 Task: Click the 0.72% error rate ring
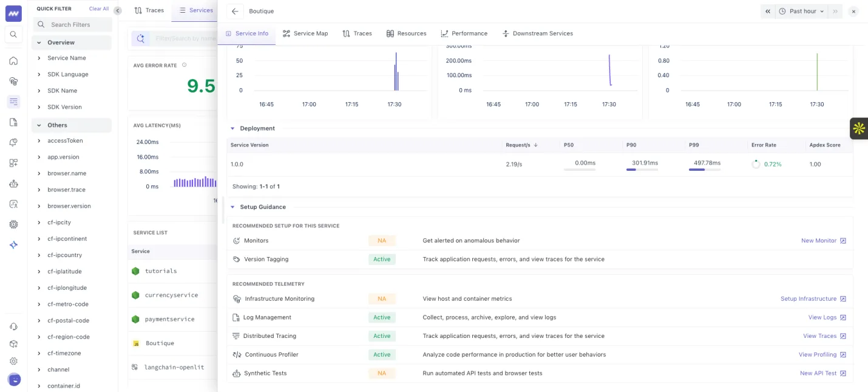tap(756, 164)
